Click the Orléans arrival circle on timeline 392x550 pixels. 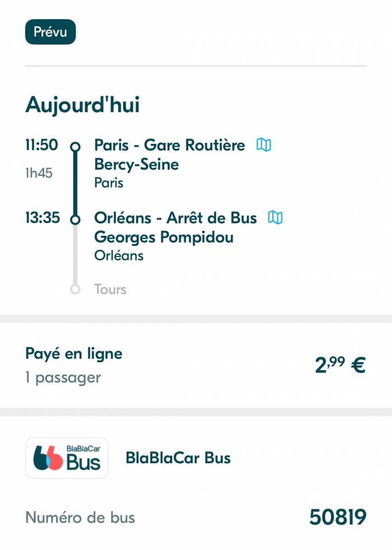point(75,219)
